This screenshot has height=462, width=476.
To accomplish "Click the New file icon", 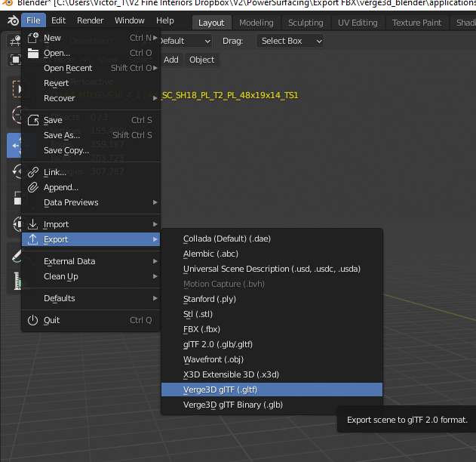I will (32, 38).
